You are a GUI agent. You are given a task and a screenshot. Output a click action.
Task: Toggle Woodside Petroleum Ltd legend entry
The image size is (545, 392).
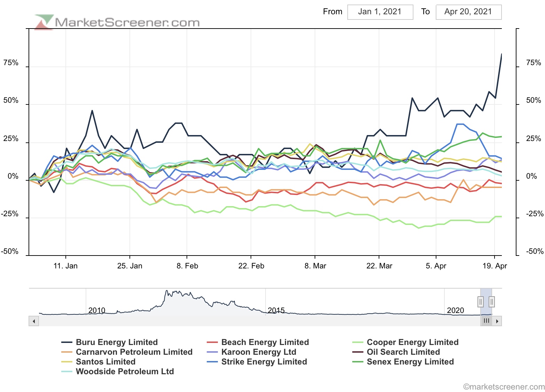(118, 371)
